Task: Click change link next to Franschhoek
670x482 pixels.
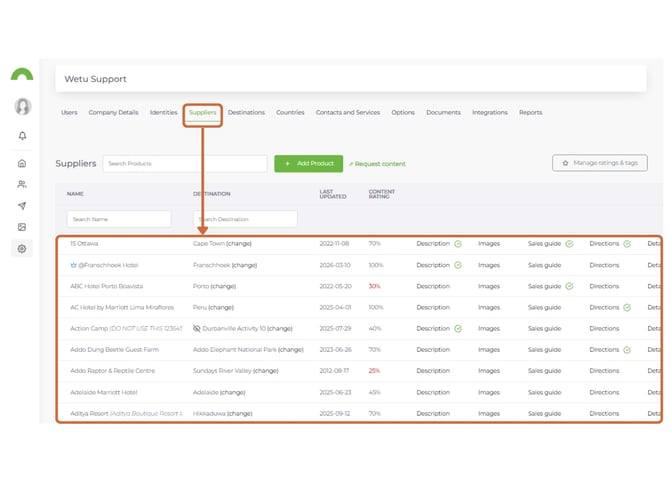Action: 244,265
